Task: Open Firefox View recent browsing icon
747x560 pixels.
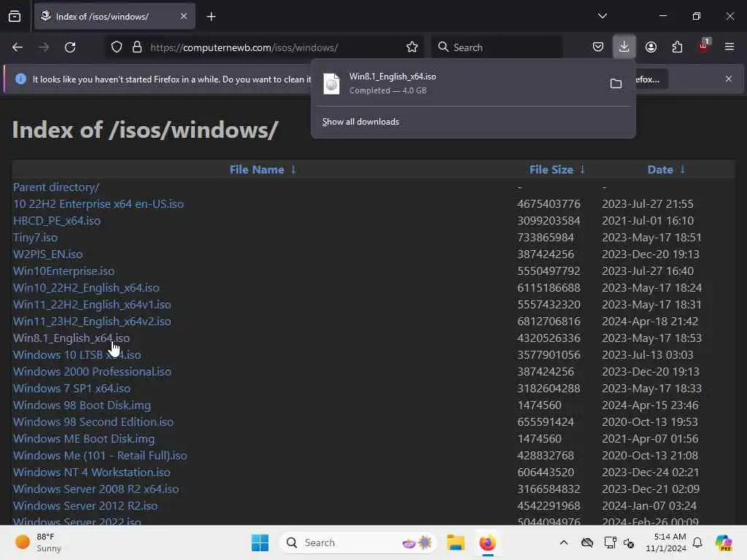Action: coord(15,17)
